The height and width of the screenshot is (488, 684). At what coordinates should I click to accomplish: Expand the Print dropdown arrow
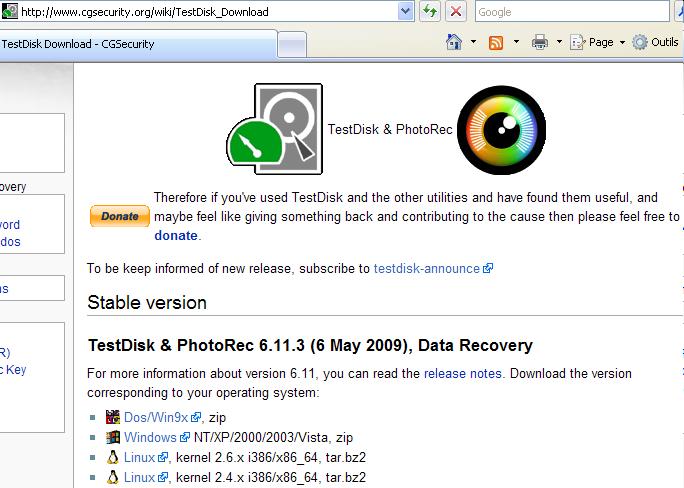tap(559, 42)
